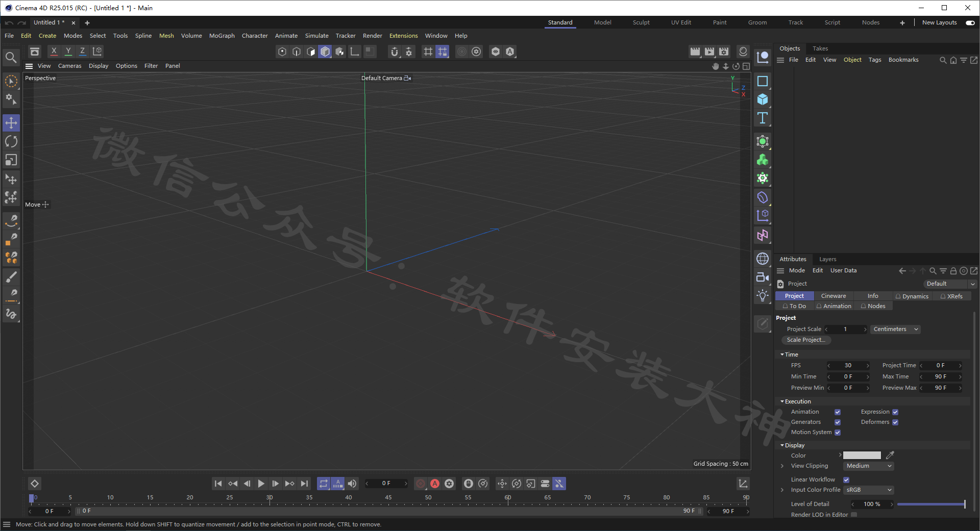
Task: Select the Rotate tool in left toolbar
Action: 11,141
